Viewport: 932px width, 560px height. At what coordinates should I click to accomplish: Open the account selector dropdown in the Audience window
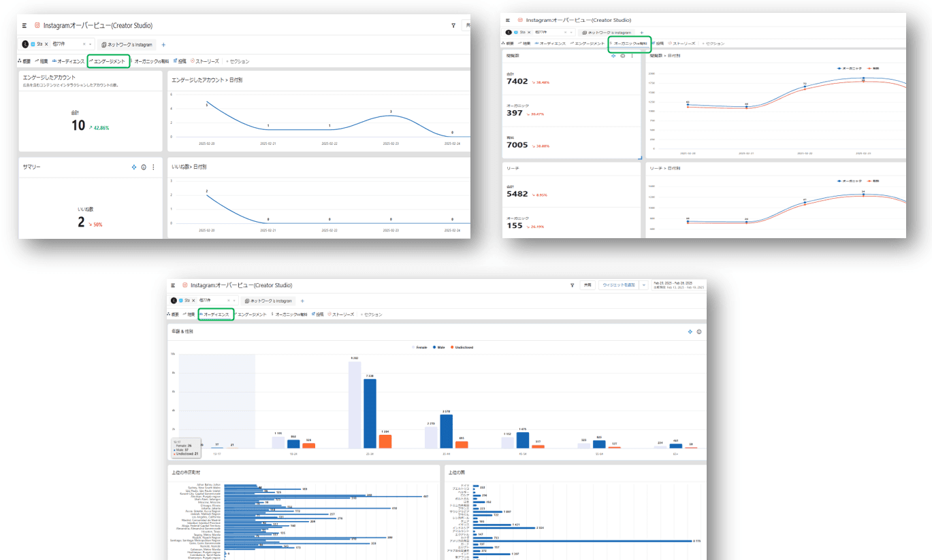(x=235, y=301)
